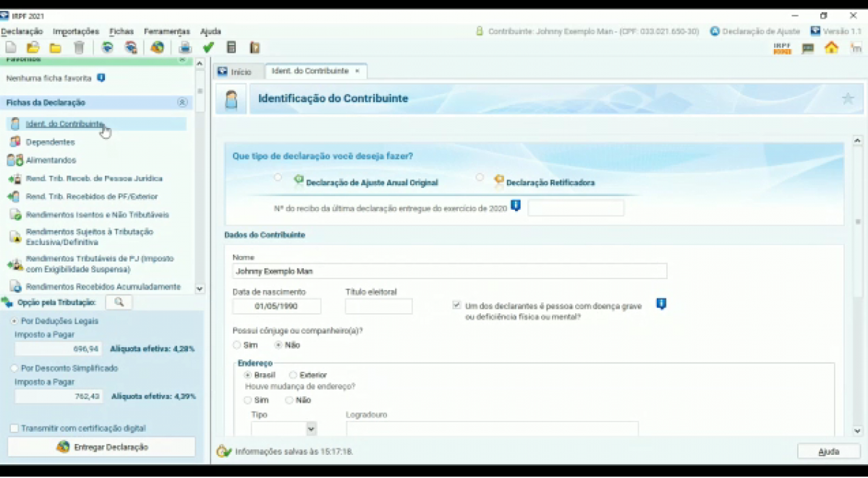Open the Fichas menu
Viewport: 868px width, 478px height.
pos(122,31)
